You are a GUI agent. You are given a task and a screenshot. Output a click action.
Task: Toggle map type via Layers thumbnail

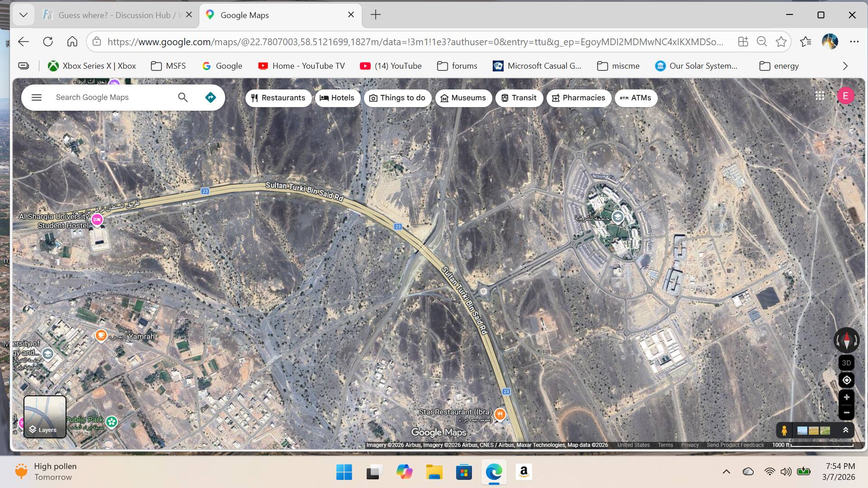click(45, 417)
